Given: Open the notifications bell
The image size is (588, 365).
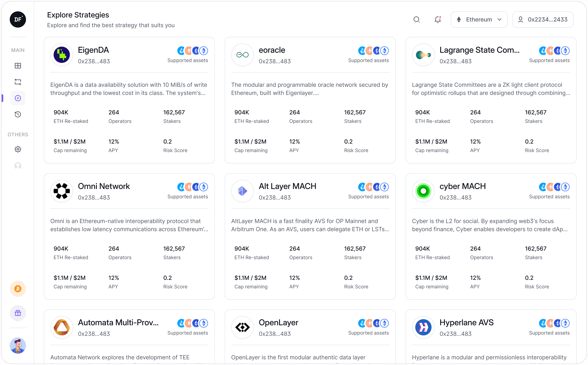Looking at the screenshot, I should (x=438, y=19).
